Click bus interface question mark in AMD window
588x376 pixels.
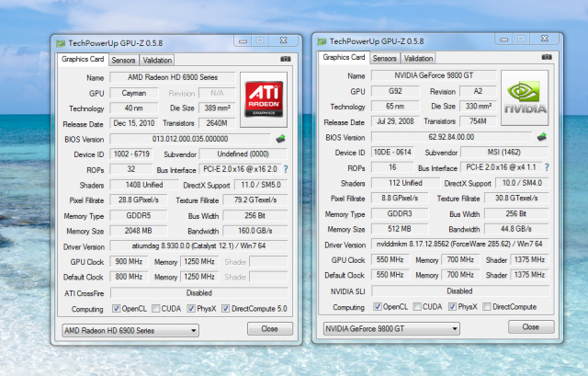(x=286, y=169)
